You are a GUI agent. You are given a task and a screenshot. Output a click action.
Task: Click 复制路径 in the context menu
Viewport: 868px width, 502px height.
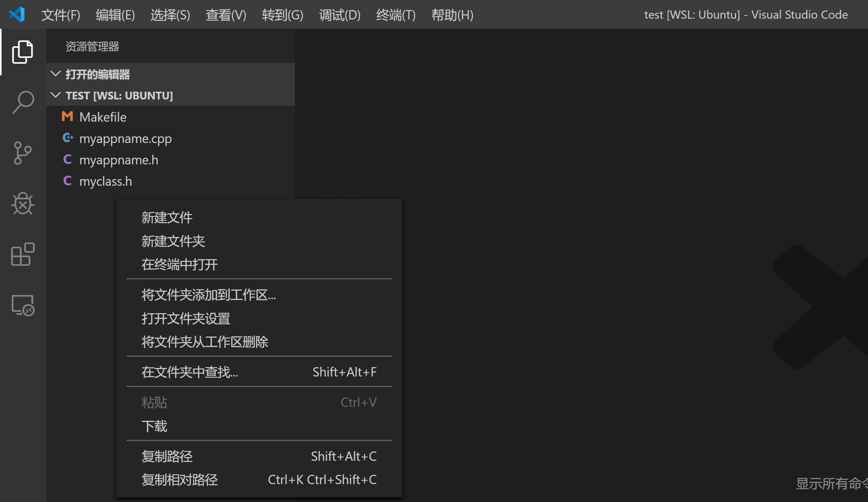(x=167, y=456)
